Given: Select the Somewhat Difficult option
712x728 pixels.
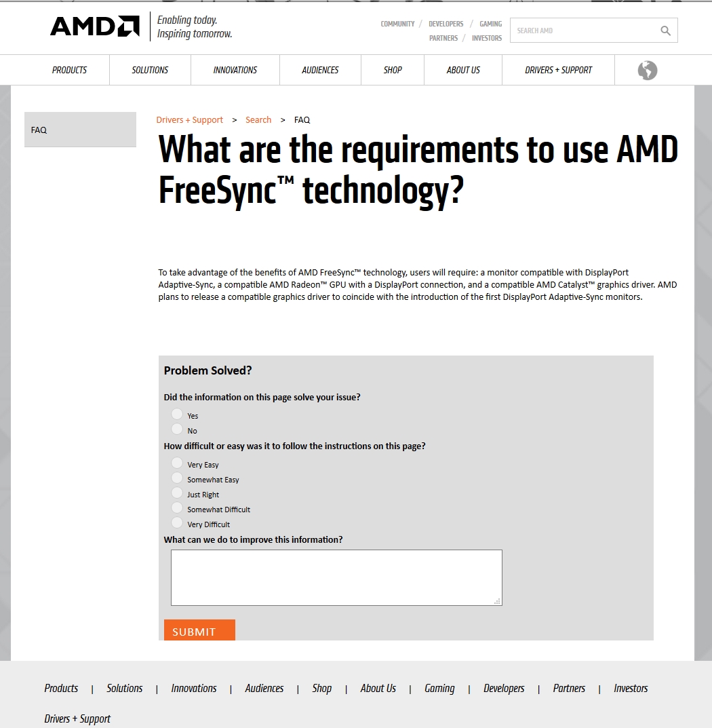Looking at the screenshot, I should click(x=177, y=507).
